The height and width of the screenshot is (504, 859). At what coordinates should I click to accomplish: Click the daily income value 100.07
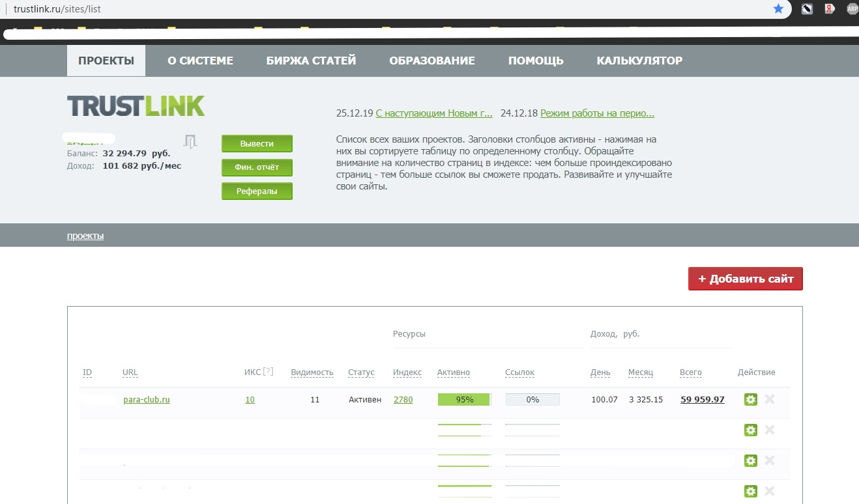pyautogui.click(x=604, y=399)
